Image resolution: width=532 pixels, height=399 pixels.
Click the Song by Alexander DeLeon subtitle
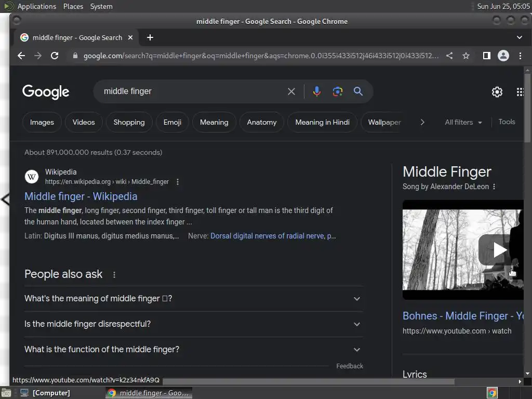click(x=445, y=187)
